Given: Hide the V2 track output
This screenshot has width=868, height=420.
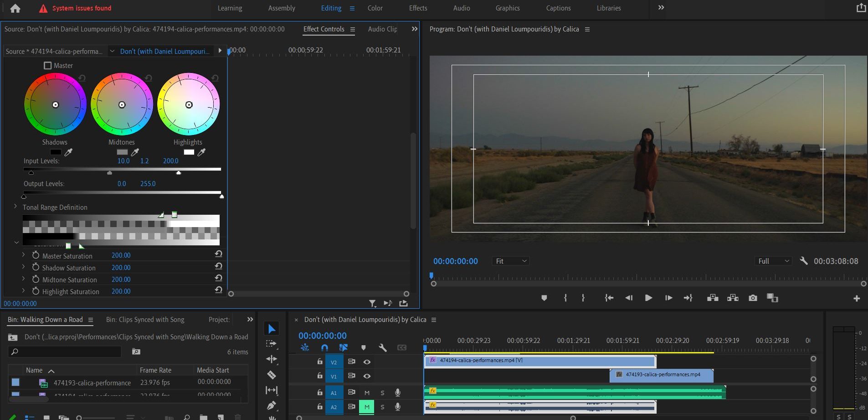Looking at the screenshot, I should (367, 362).
